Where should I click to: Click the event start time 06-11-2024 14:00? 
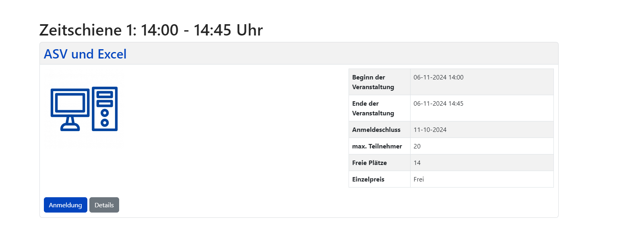[438, 77]
